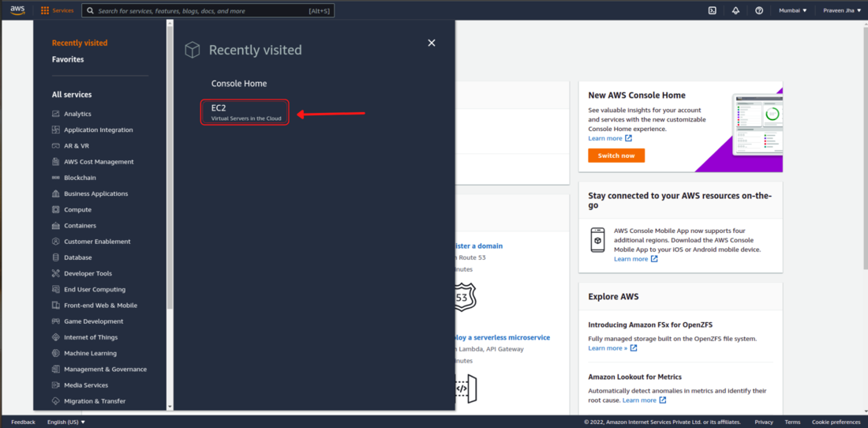Open the CloudShell terminal icon
The image size is (868, 428).
[x=713, y=10]
